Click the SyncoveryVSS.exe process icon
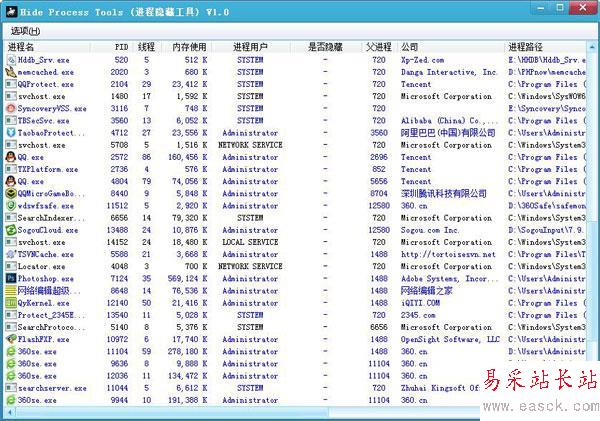This screenshot has width=600, height=421. 11,108
